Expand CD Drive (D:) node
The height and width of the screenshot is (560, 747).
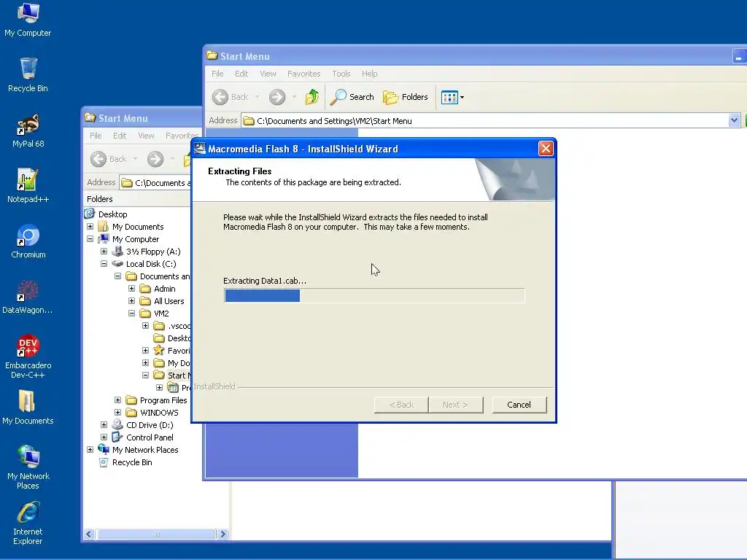coord(104,425)
